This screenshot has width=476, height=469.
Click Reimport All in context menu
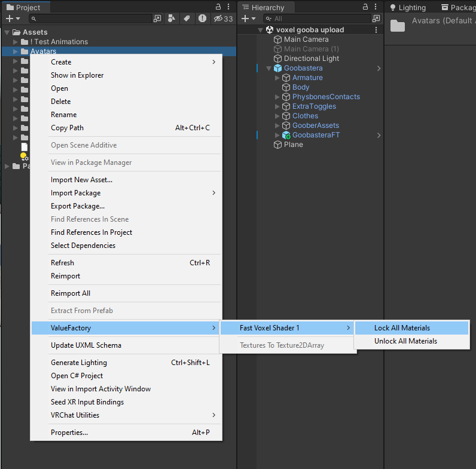(x=71, y=293)
